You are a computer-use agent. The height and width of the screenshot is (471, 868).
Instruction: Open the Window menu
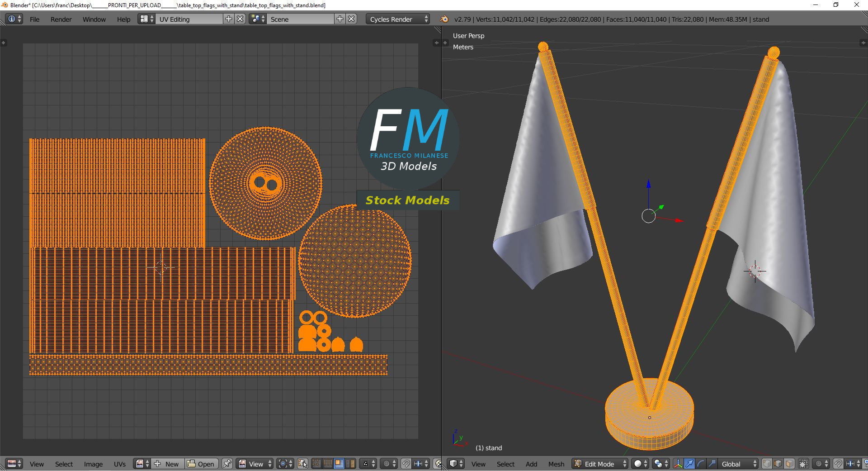(94, 19)
